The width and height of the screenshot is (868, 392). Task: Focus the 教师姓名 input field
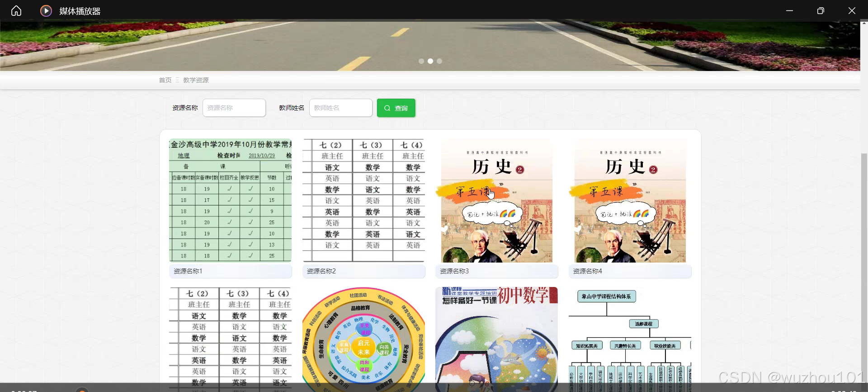click(341, 108)
